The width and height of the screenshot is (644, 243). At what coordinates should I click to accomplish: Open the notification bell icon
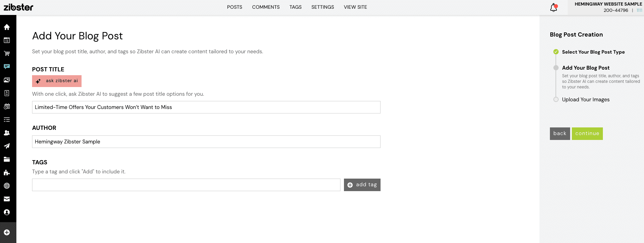[x=554, y=7]
